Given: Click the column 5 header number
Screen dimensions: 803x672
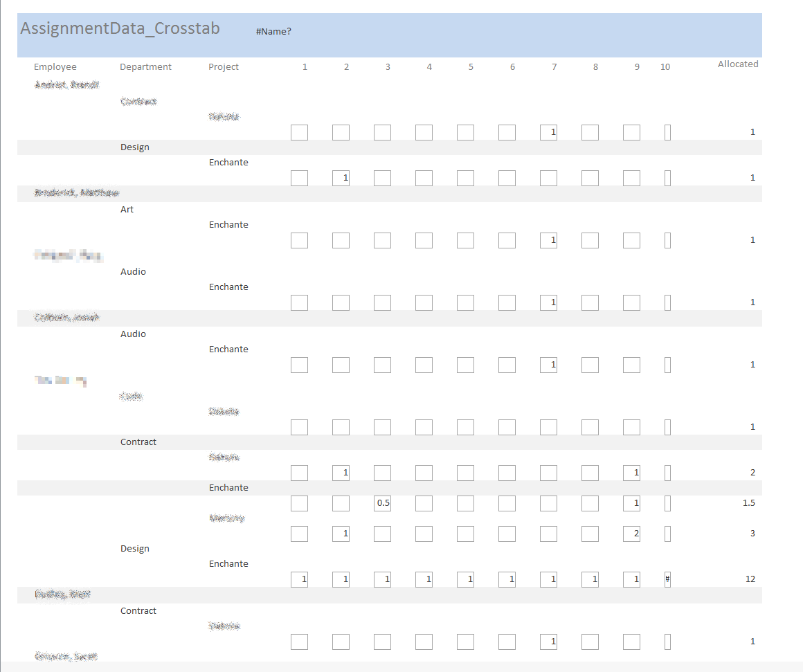Looking at the screenshot, I should click(471, 67).
